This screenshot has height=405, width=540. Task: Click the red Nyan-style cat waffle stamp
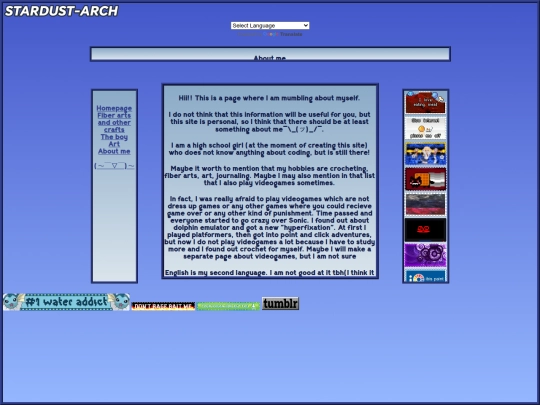(425, 179)
